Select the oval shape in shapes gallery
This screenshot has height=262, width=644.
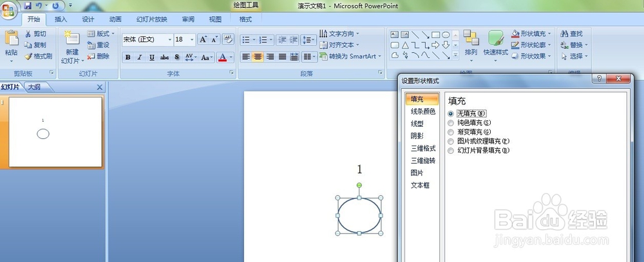[x=446, y=35]
